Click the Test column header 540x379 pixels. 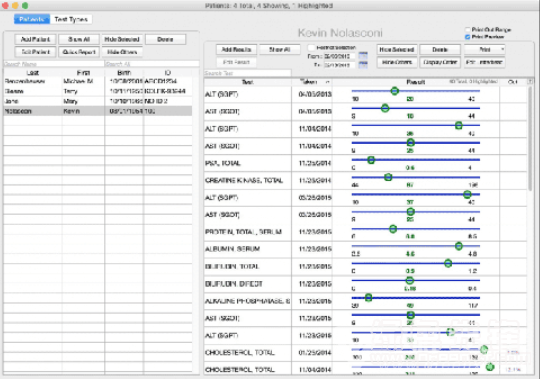tap(247, 82)
